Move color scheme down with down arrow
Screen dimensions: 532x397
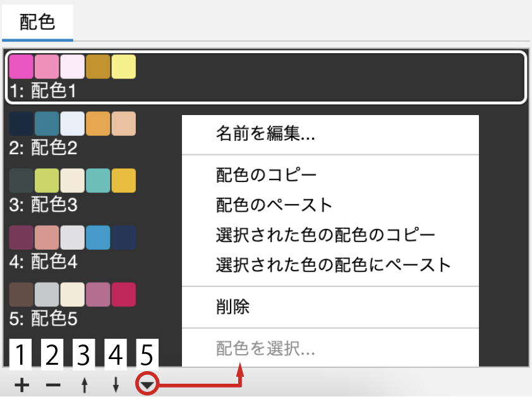116,385
